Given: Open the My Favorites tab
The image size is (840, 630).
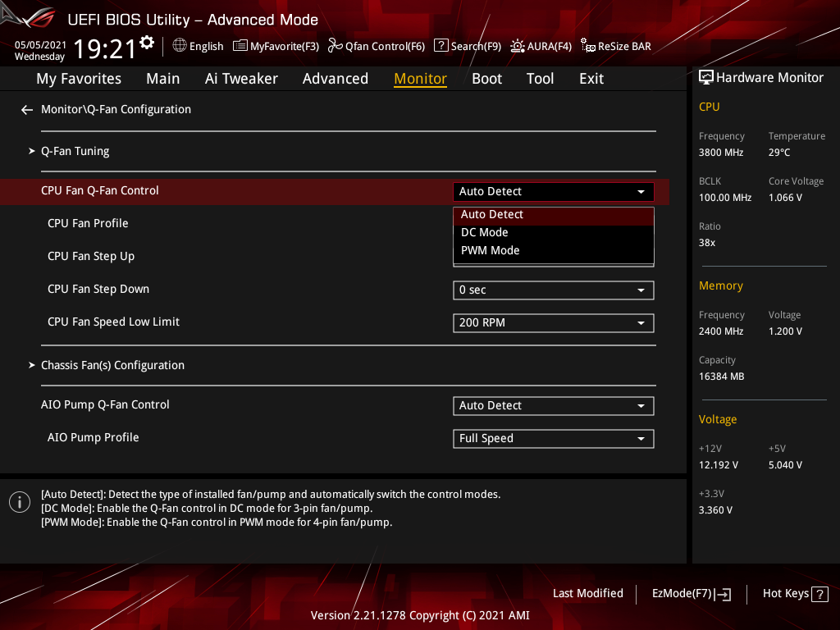Looking at the screenshot, I should pyautogui.click(x=79, y=79).
